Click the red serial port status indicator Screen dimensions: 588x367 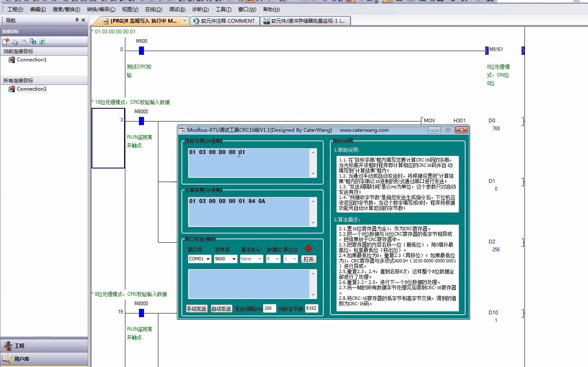point(308,248)
